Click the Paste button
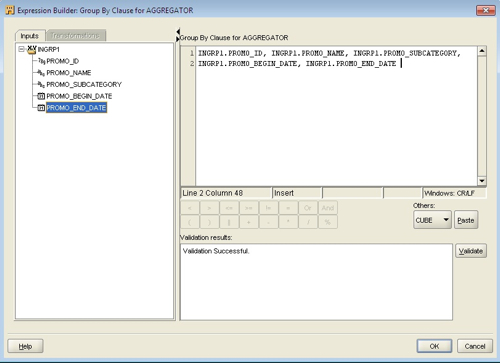This screenshot has height=363, width=500. pos(466,220)
